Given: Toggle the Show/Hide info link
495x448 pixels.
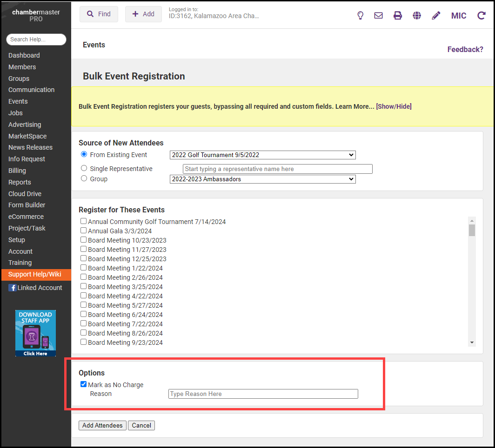Looking at the screenshot, I should (x=394, y=106).
